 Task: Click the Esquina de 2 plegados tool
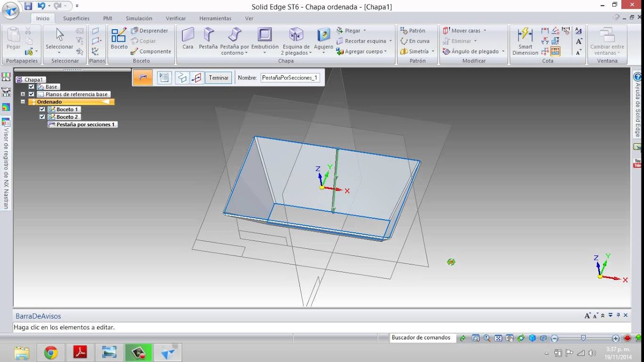(x=296, y=41)
